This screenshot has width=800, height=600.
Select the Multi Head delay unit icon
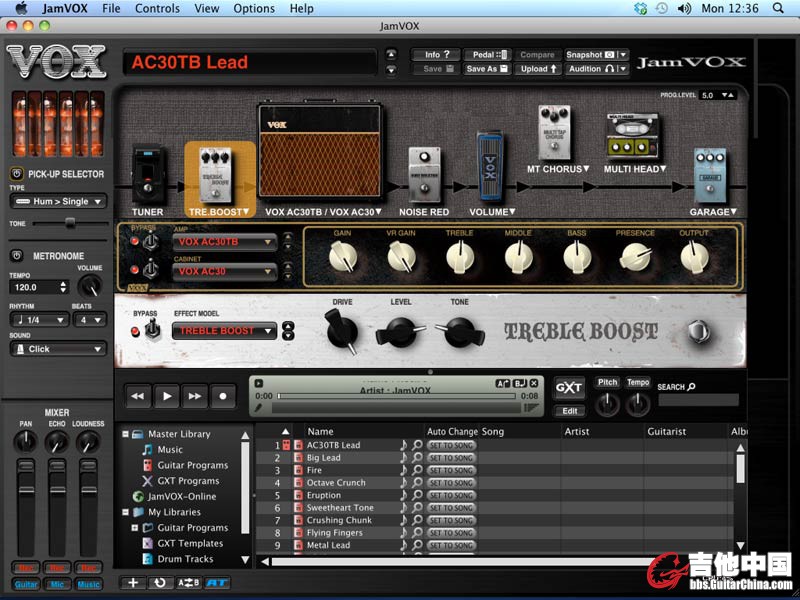[633, 136]
